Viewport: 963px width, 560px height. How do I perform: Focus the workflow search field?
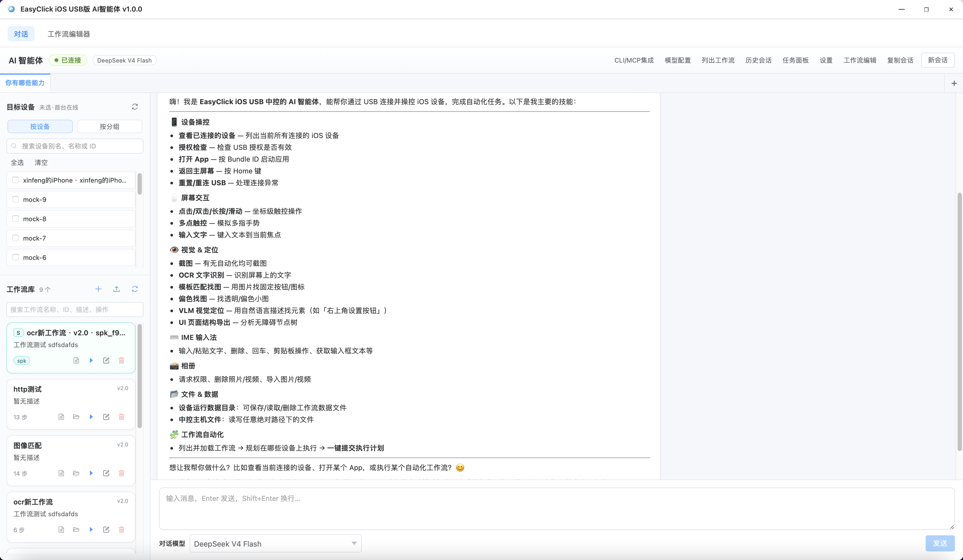[x=75, y=310]
